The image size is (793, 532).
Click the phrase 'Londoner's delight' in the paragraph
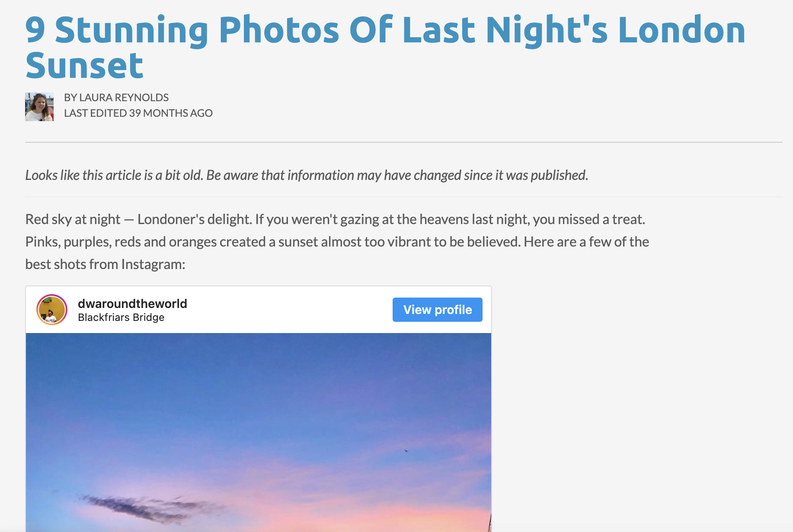pyautogui.click(x=195, y=219)
